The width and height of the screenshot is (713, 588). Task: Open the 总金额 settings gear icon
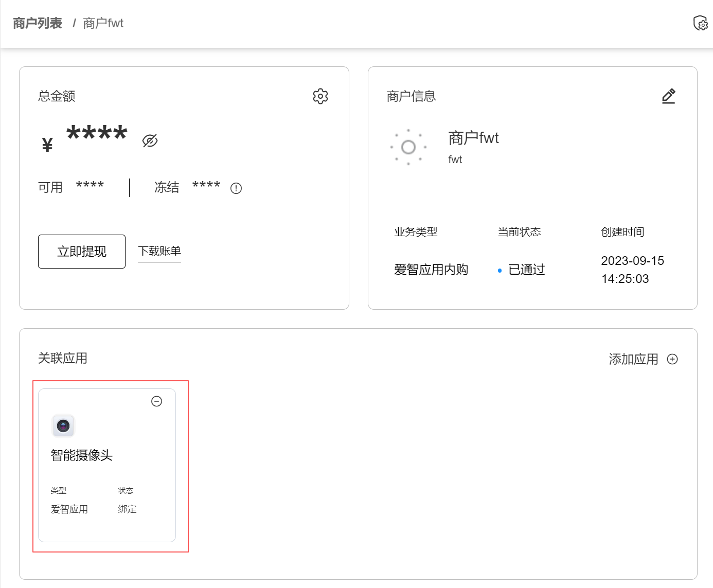(x=319, y=96)
